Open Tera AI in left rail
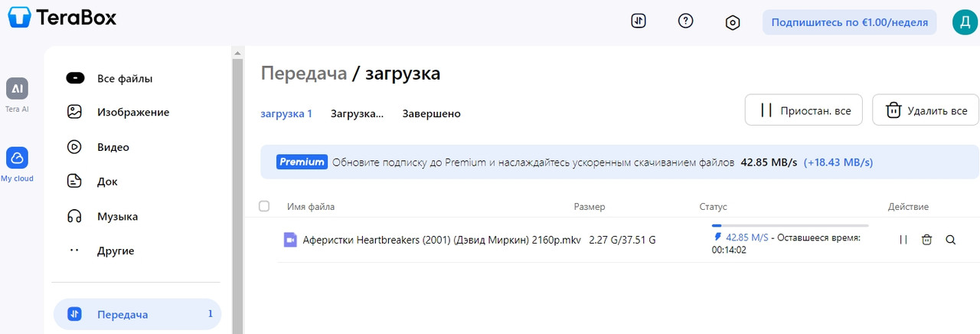Viewport: 980px width, 334px height. point(17,96)
